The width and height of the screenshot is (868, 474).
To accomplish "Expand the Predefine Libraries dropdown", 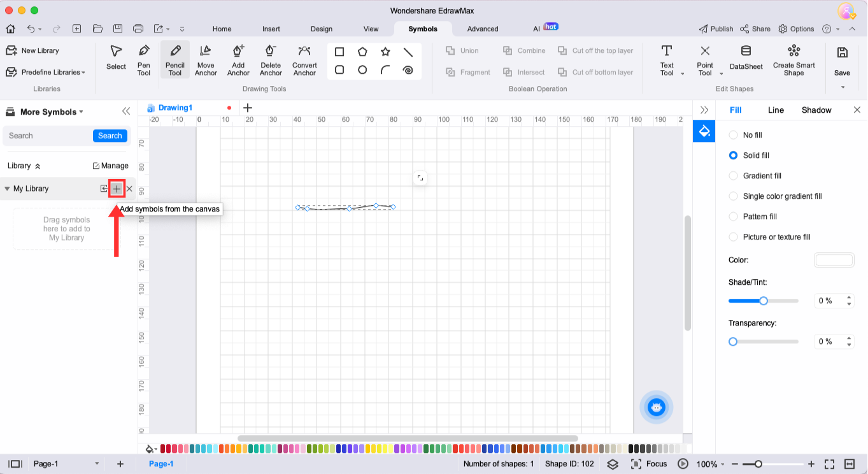I will click(x=45, y=72).
